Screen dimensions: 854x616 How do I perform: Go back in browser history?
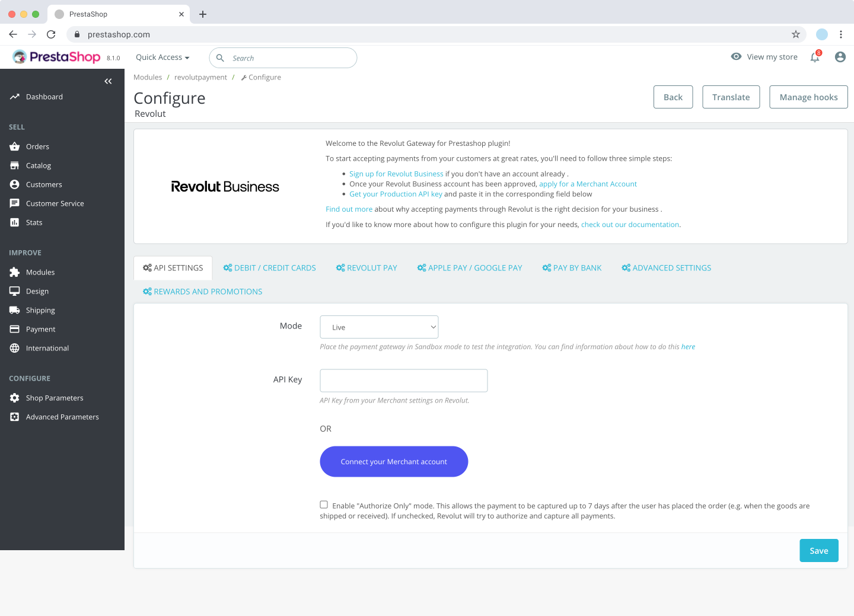pos(13,34)
